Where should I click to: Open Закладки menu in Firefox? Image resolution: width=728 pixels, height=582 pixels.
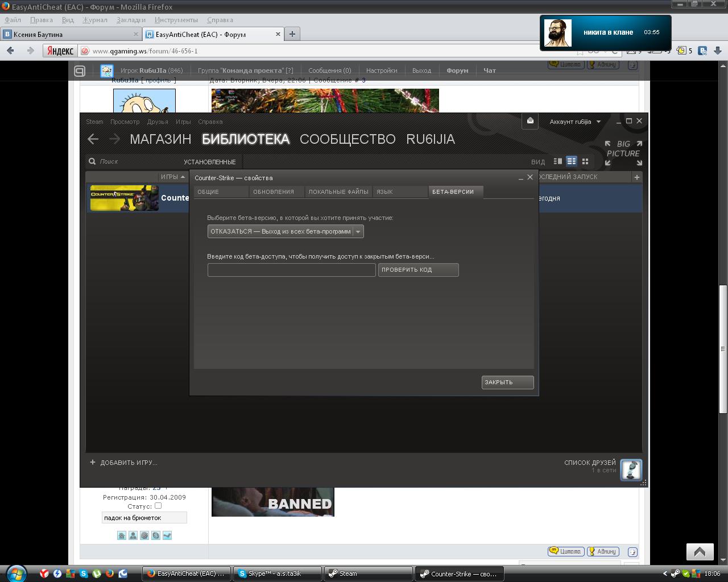tap(131, 20)
